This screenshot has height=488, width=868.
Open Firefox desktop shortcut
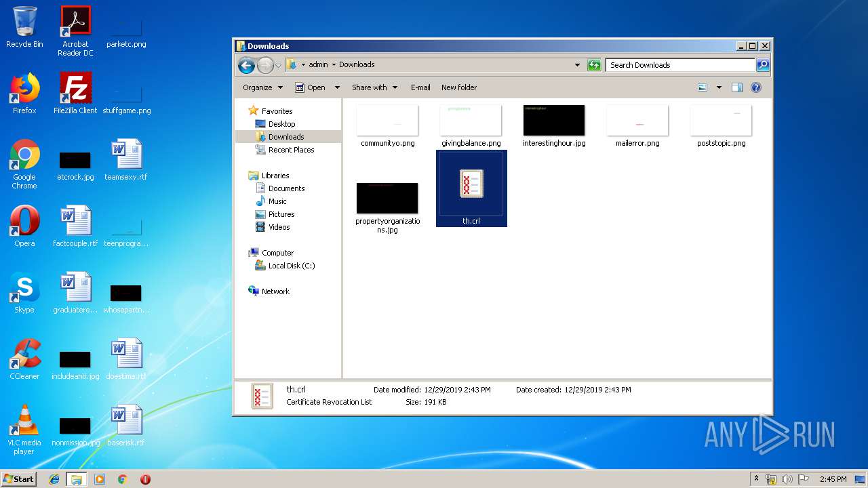(x=24, y=94)
